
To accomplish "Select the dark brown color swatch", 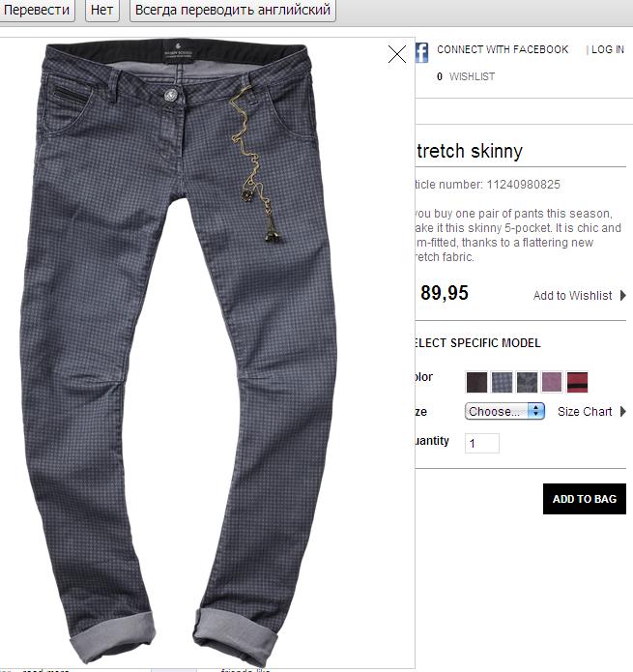I will [476, 382].
